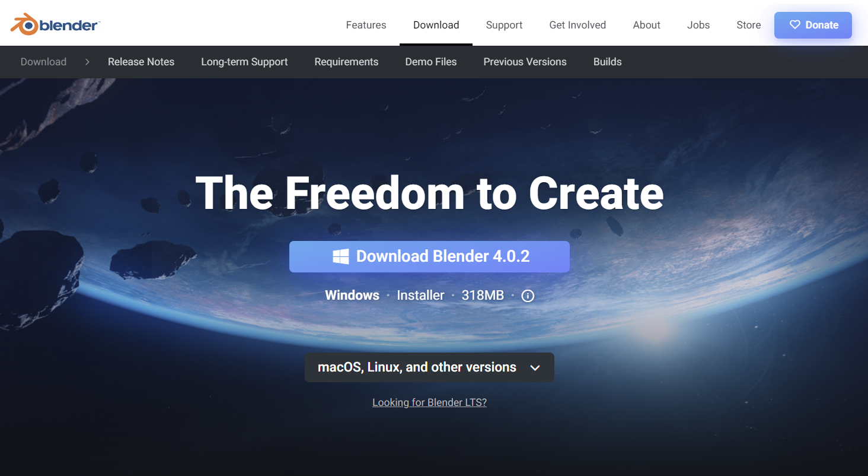The height and width of the screenshot is (476, 868).
Task: Open the About page
Action: click(646, 25)
